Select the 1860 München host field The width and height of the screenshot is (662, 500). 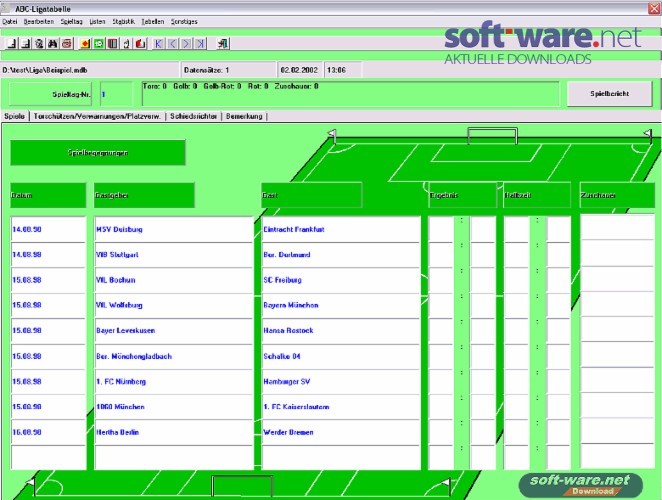coord(174,407)
